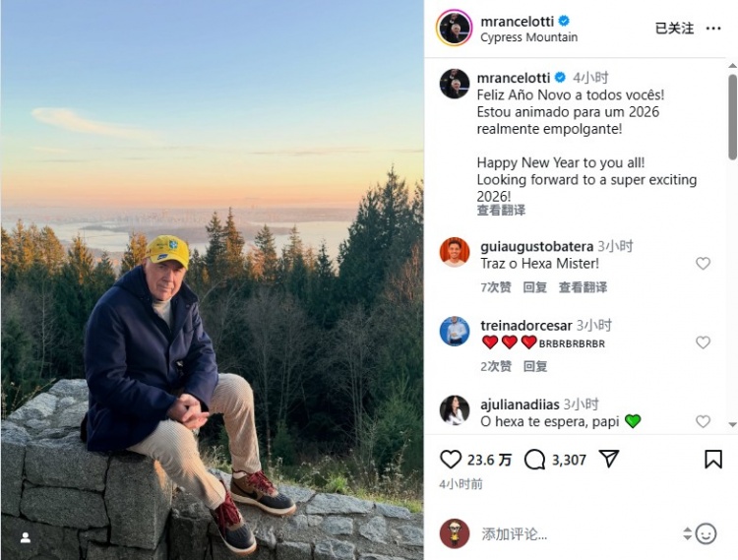
Task: Open comments via the speech bubble icon
Action: click(x=535, y=460)
